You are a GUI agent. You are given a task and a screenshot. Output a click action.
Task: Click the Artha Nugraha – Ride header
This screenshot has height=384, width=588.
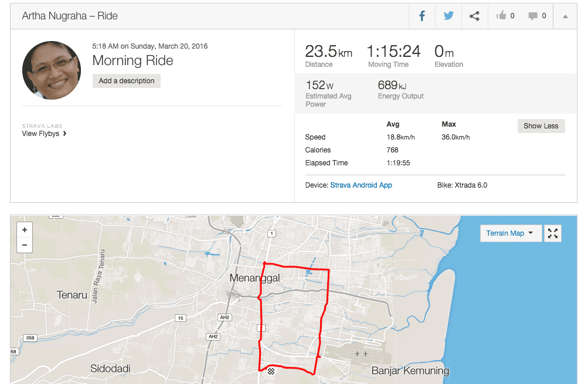70,16
